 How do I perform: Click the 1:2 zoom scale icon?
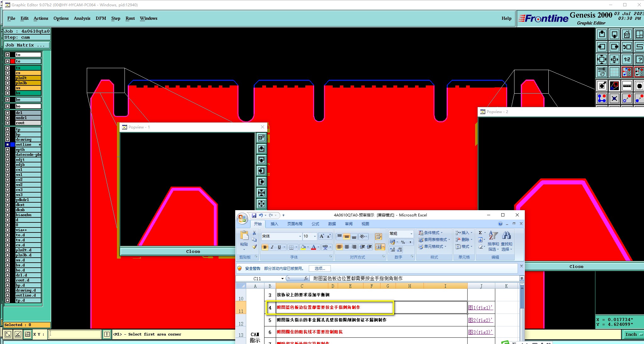pos(627,59)
